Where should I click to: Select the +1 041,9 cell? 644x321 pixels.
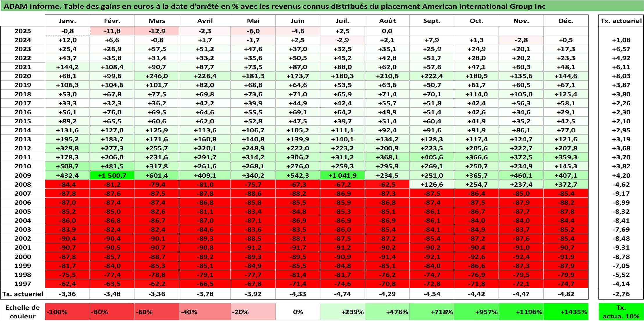[x=342, y=175]
